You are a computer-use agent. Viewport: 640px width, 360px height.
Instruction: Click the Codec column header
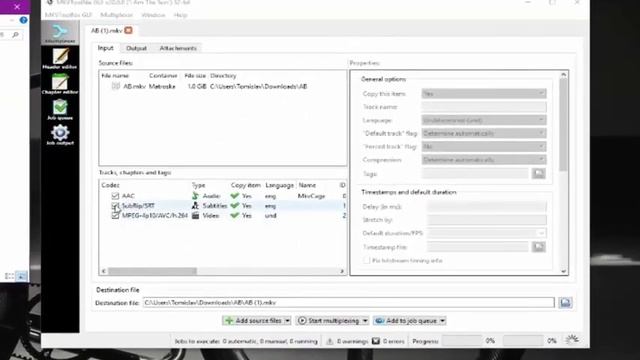point(110,185)
